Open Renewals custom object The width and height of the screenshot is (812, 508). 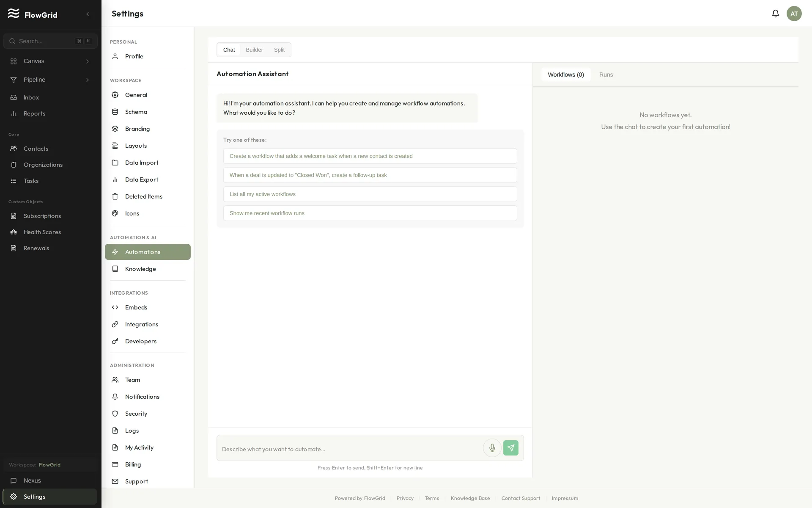coord(50,248)
